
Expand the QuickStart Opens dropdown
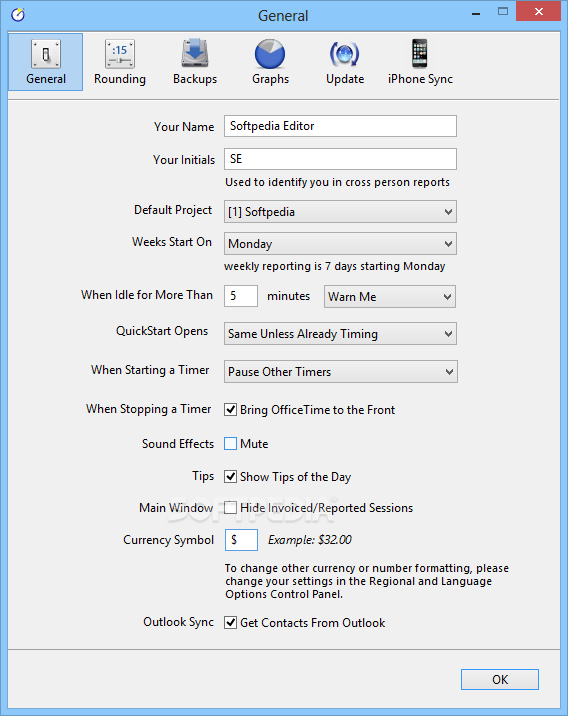[340, 334]
